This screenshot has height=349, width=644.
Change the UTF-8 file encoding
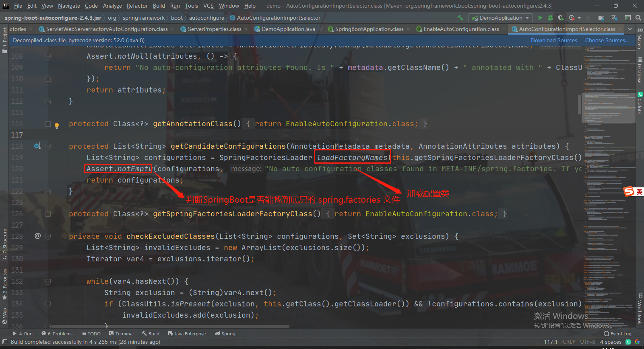588,342
